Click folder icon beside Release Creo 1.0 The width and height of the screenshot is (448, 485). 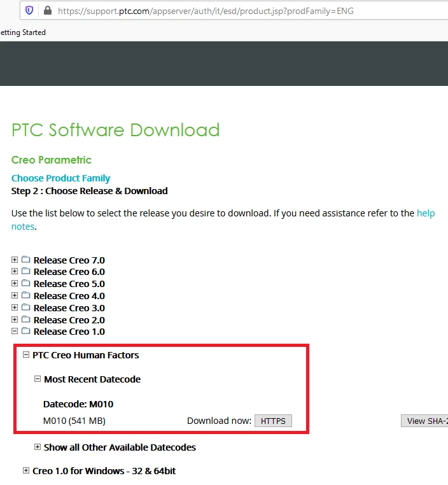coord(26,331)
